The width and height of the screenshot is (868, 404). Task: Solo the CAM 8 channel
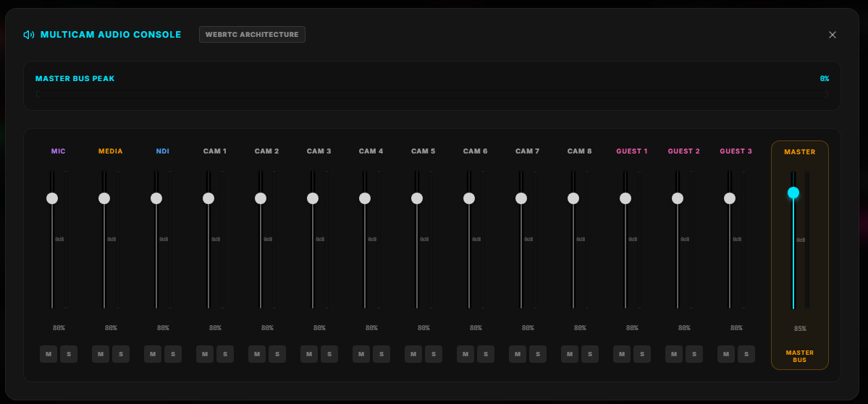(x=590, y=354)
